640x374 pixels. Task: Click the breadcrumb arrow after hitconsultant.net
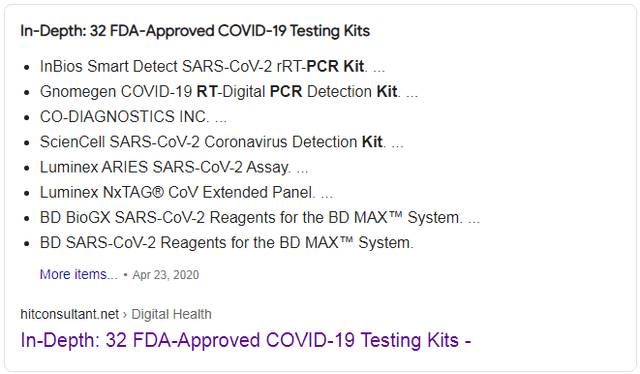125,314
